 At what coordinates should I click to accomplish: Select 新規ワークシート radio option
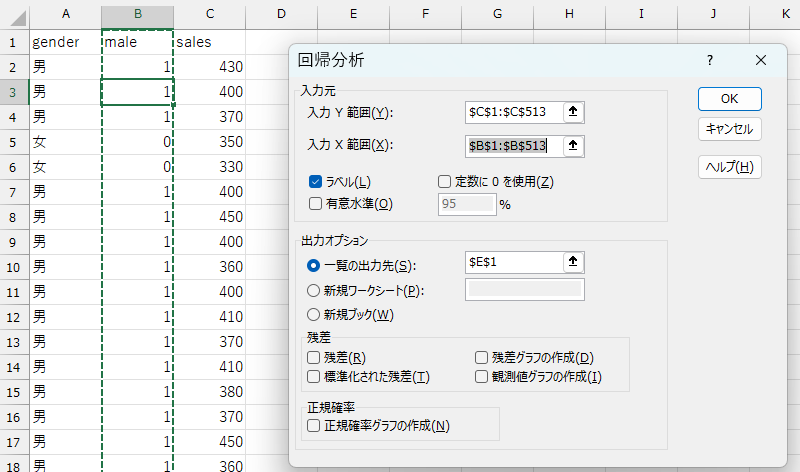click(x=314, y=290)
